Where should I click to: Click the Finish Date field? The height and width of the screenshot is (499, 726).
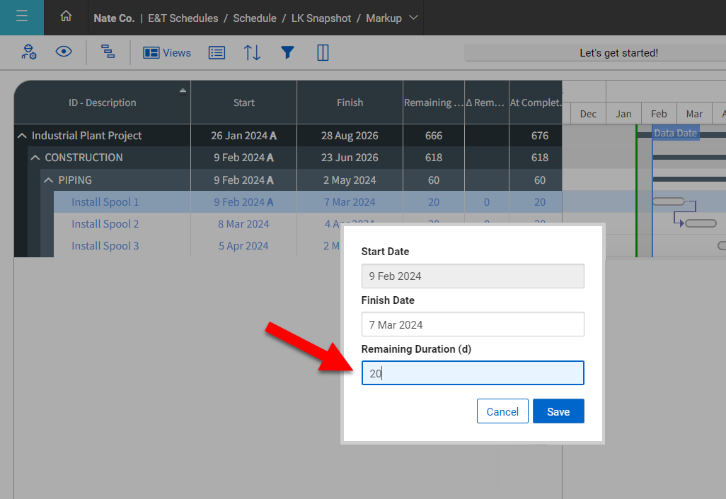(472, 324)
